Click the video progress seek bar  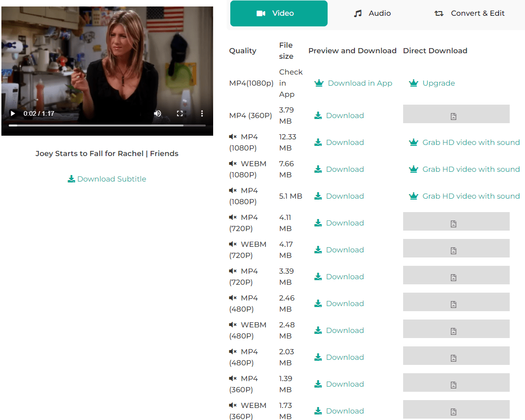pos(107,125)
